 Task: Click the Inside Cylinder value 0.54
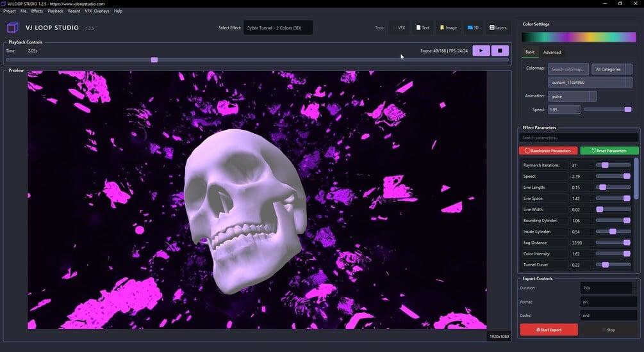tap(581, 232)
